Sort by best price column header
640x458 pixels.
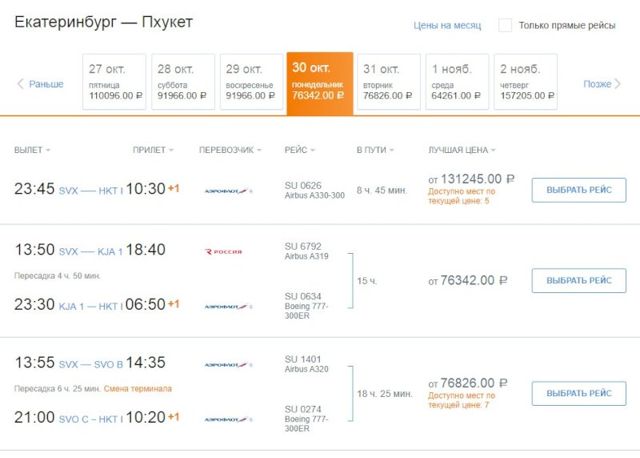(x=461, y=150)
